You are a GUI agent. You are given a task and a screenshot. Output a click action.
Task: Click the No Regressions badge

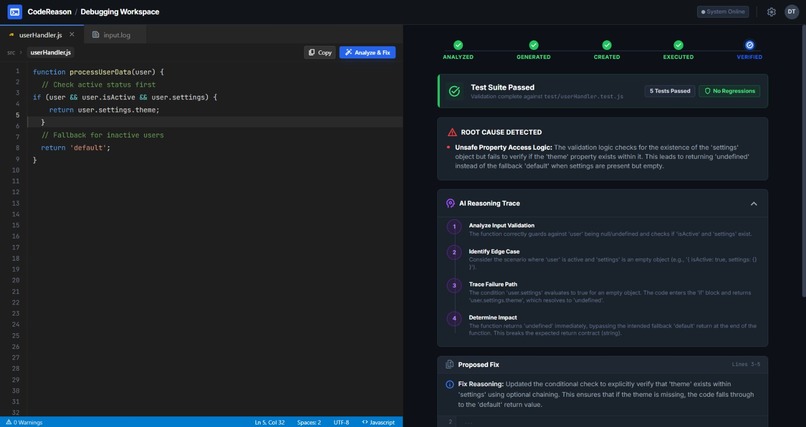(729, 91)
